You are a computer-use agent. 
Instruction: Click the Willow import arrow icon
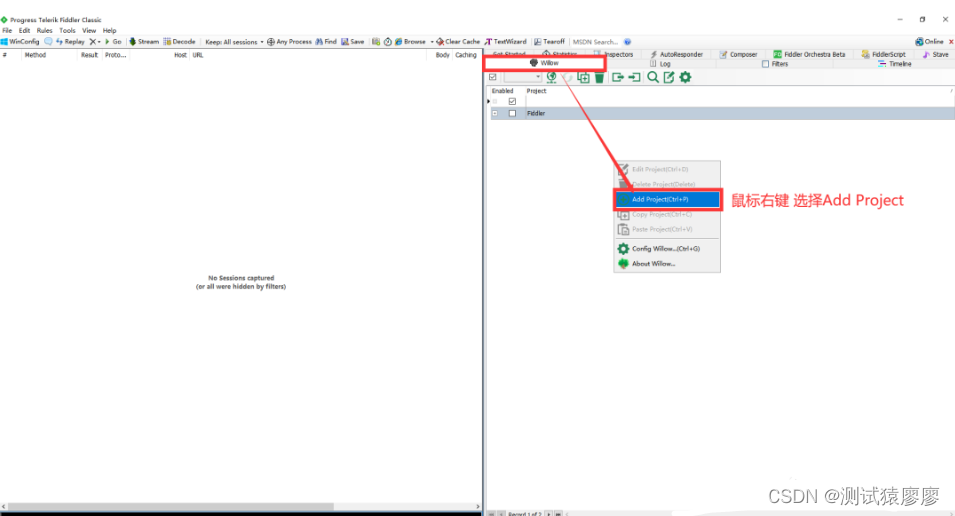[x=634, y=77]
